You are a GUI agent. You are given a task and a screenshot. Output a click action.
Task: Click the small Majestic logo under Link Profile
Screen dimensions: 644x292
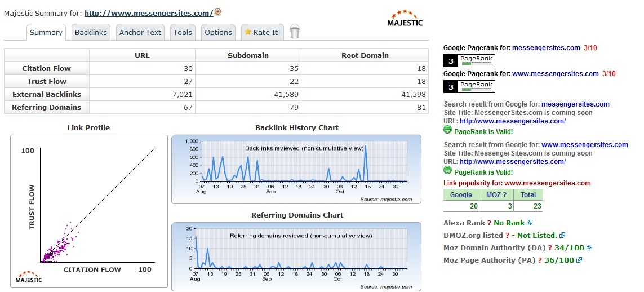point(28,277)
